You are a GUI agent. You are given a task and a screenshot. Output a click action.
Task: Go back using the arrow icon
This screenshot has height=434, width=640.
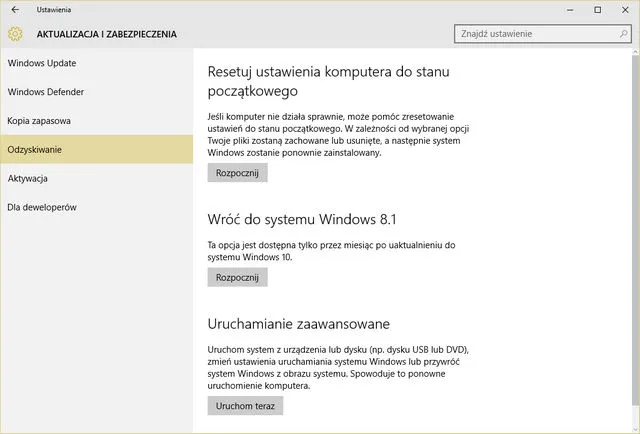[x=15, y=9]
